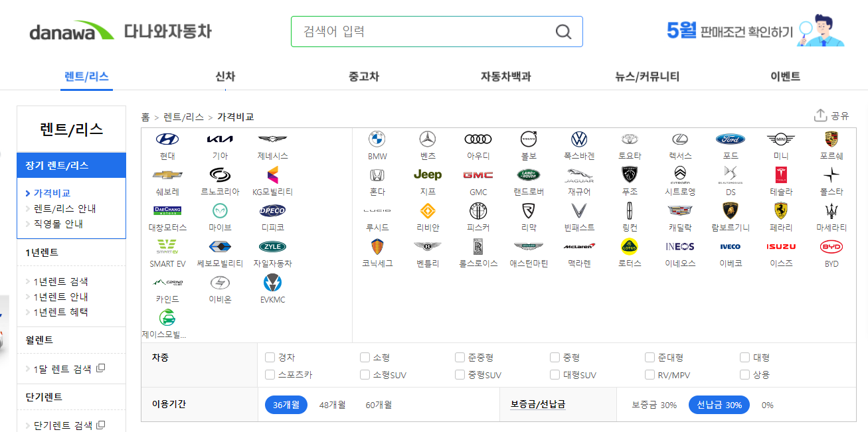
Task: Tick the 준중형 checkbox
Action: (460, 358)
